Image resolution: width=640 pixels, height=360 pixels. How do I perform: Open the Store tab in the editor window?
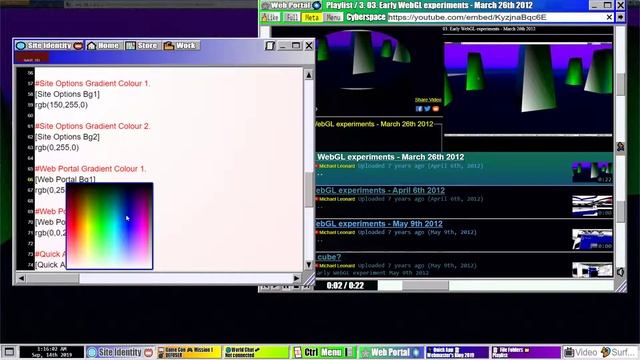[x=142, y=46]
